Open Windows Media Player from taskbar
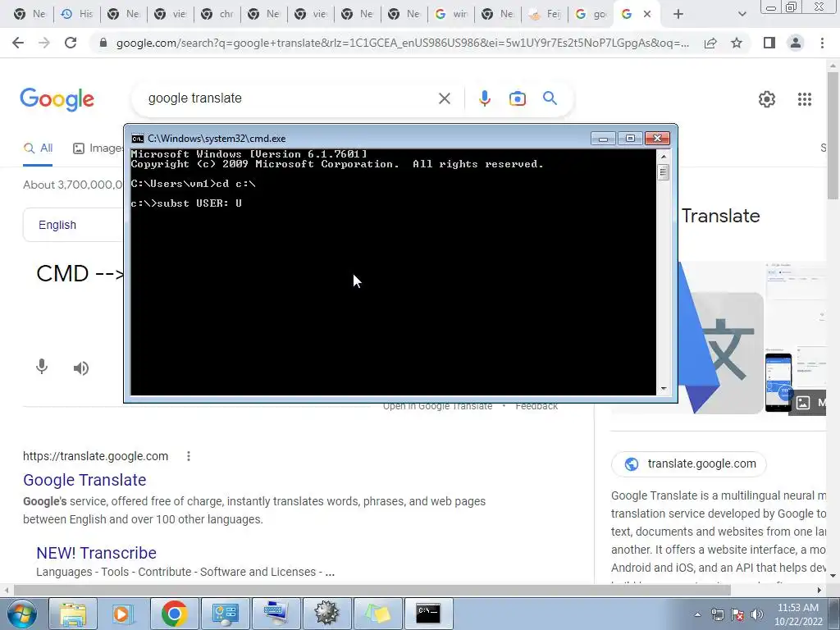The height and width of the screenshot is (630, 840). click(123, 614)
